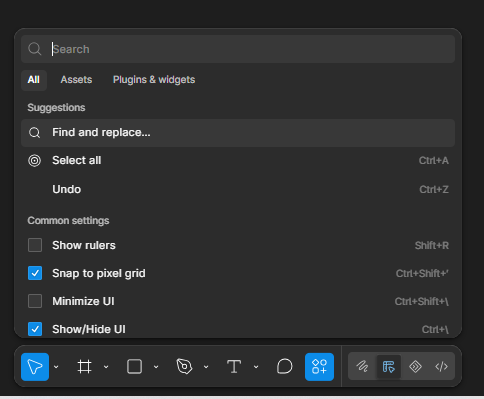Uncheck Snap to pixel grid

coord(35,273)
